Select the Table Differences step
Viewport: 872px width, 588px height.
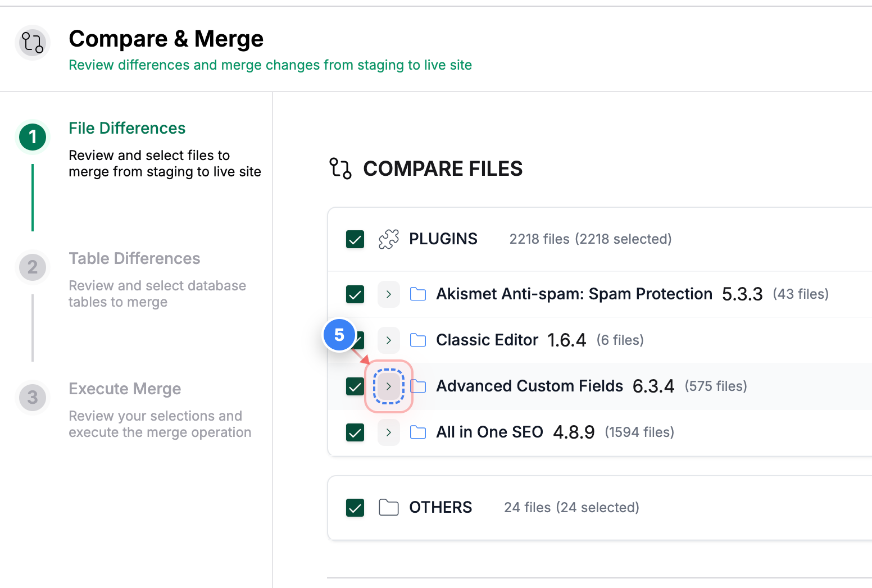pyautogui.click(x=134, y=258)
